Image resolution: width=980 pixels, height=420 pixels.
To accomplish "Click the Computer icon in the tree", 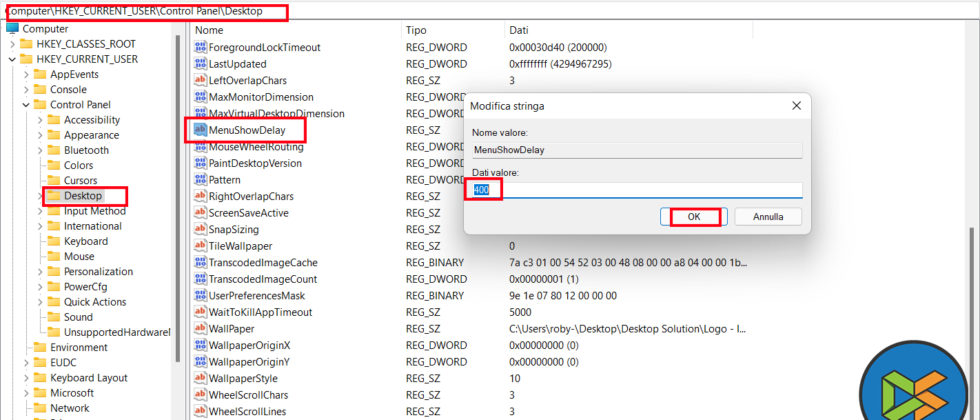I will [12, 29].
